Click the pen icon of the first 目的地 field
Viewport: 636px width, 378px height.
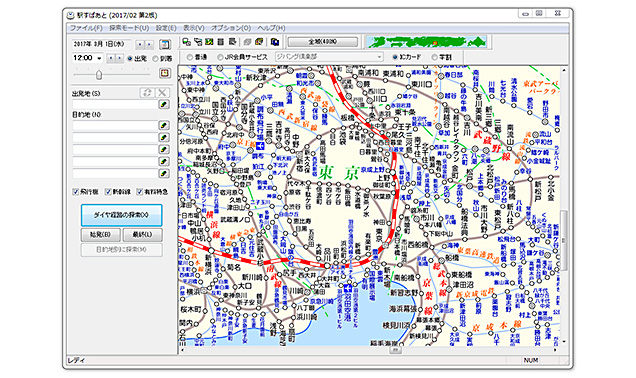click(x=163, y=125)
